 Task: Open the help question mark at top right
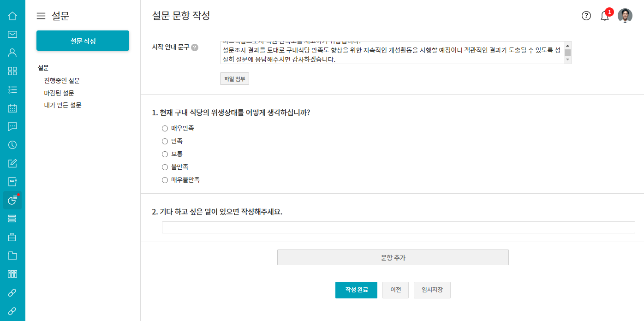click(x=586, y=16)
